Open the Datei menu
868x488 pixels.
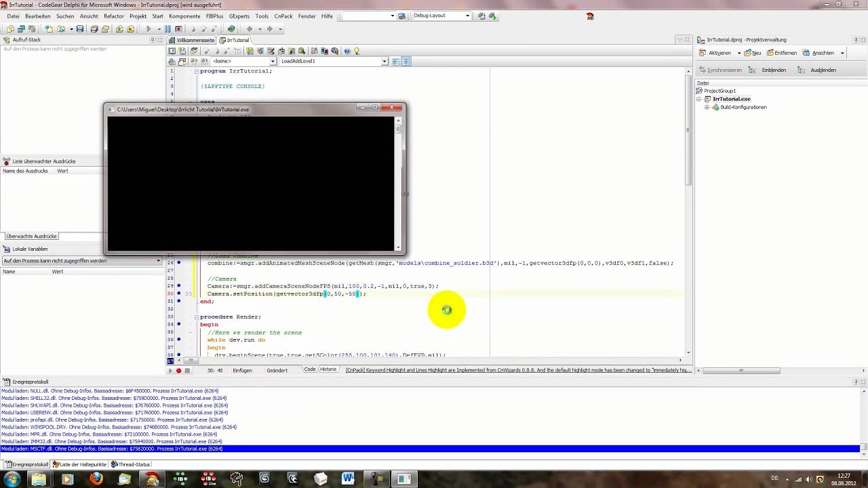pos(13,16)
